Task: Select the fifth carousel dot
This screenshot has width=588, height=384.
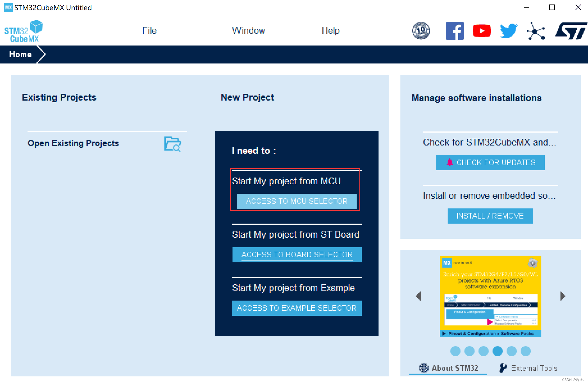Action: (x=511, y=351)
